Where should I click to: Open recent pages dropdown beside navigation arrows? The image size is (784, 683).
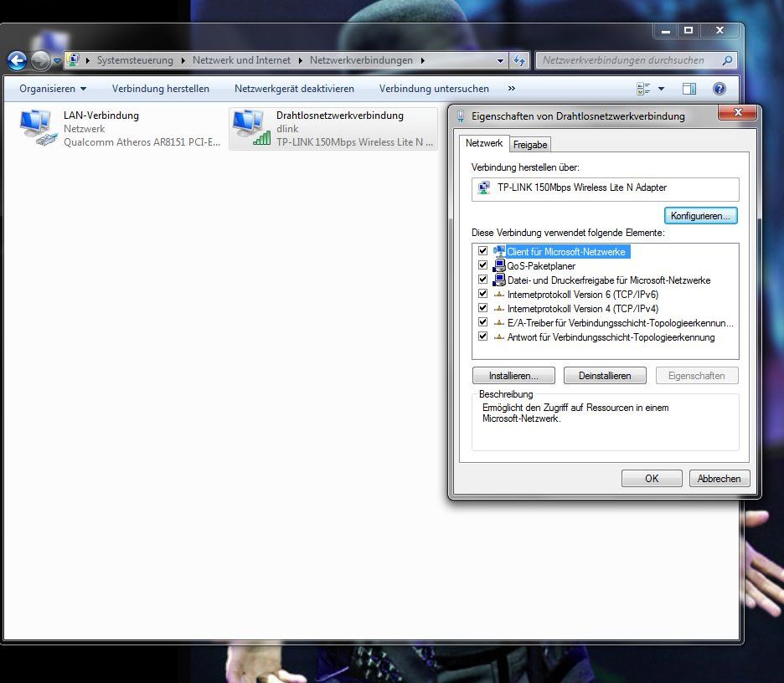(x=57, y=61)
